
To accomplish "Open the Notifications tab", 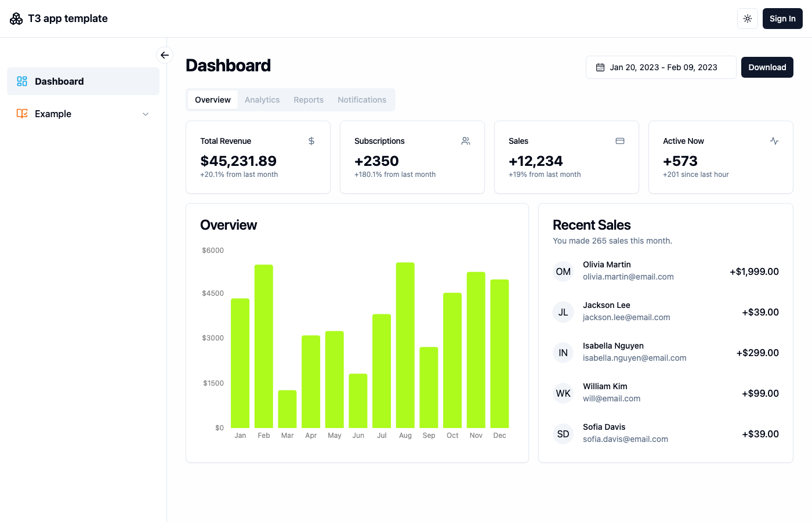I will (x=362, y=99).
